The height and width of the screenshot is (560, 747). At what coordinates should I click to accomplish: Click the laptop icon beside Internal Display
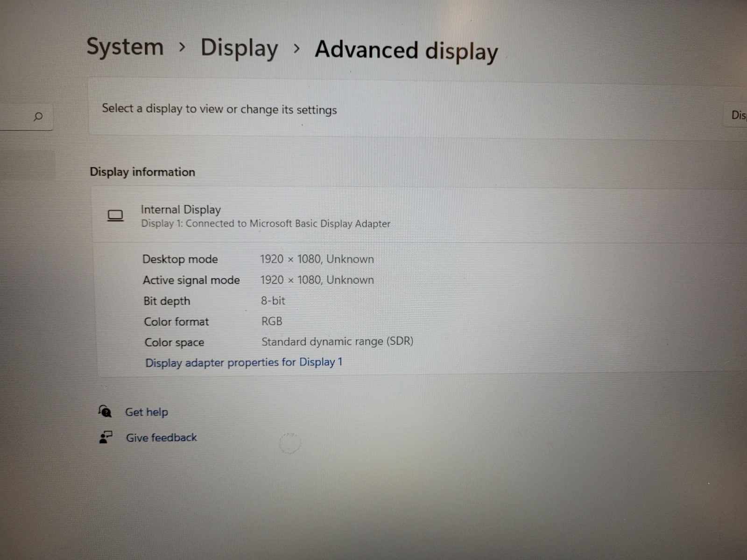tap(115, 216)
